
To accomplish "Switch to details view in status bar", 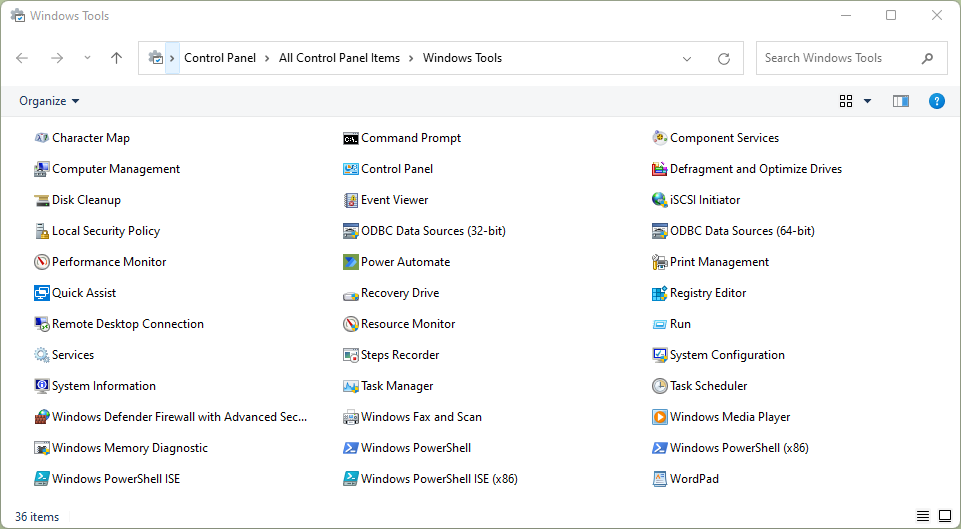I will [923, 517].
